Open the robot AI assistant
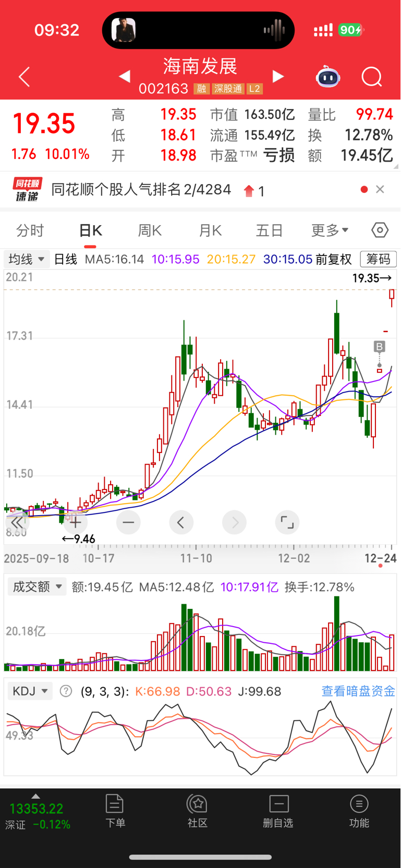Viewport: 401px width, 868px height. click(328, 77)
